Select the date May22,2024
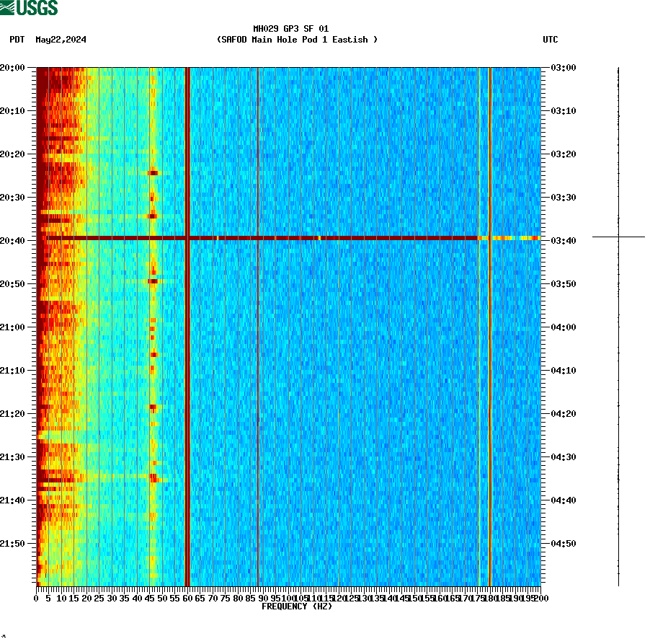The height and width of the screenshot is (644, 650). 61,40
